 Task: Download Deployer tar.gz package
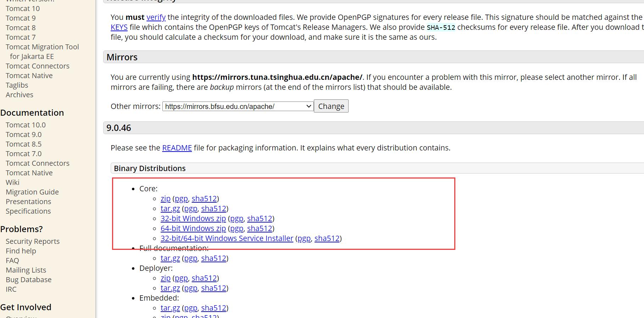[170, 288]
